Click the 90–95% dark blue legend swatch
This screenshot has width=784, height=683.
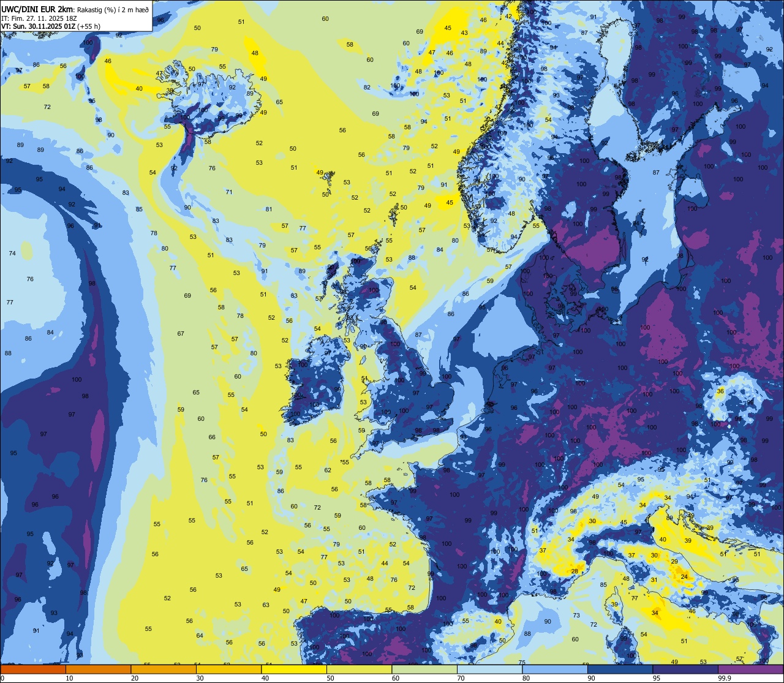point(620,669)
